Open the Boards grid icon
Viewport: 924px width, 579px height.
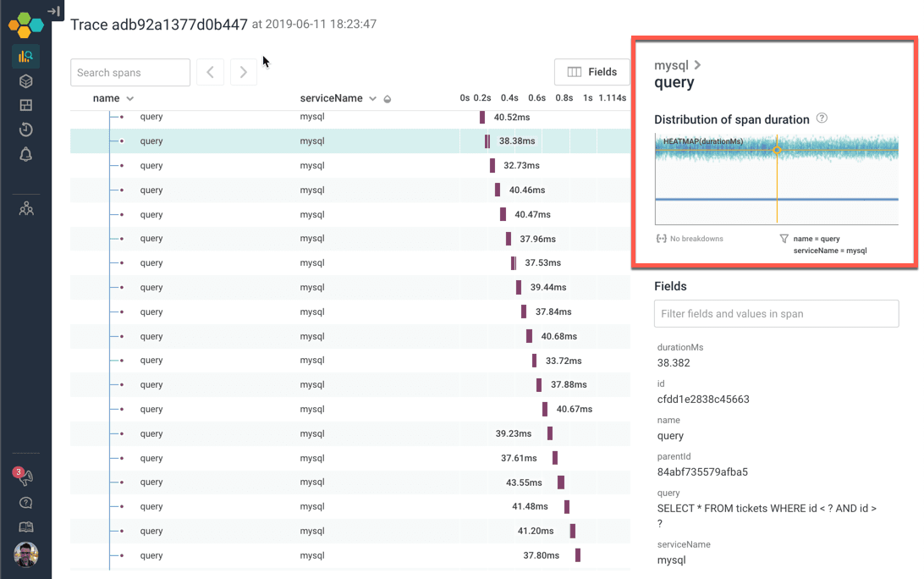pos(25,106)
